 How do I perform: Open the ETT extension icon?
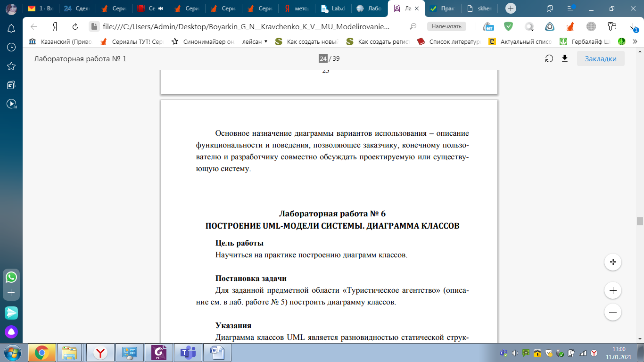(488, 26)
